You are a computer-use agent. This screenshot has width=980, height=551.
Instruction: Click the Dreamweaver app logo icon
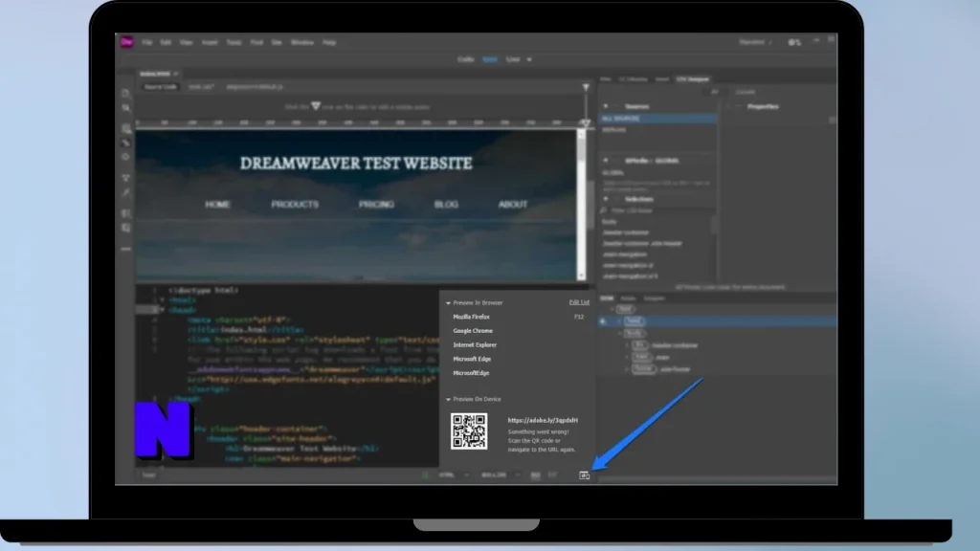[127, 42]
